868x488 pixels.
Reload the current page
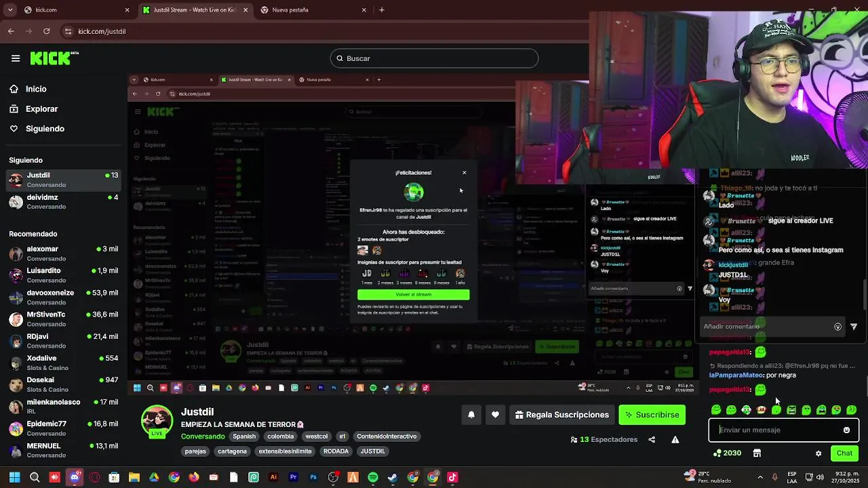tap(46, 31)
